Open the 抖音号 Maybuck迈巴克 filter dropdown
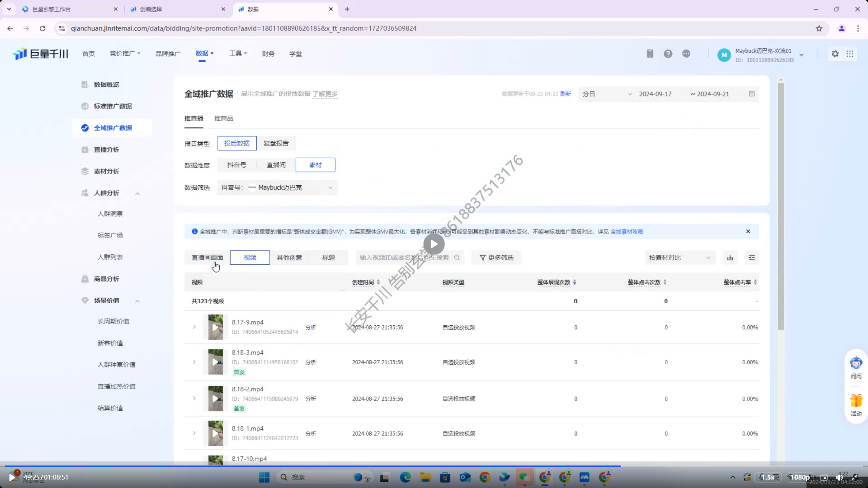 click(x=277, y=187)
